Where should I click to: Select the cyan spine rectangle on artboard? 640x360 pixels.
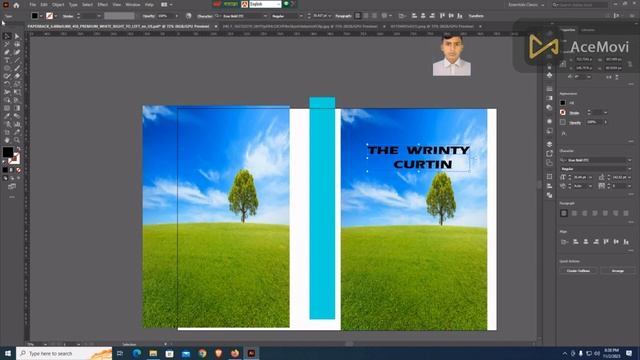click(x=322, y=208)
